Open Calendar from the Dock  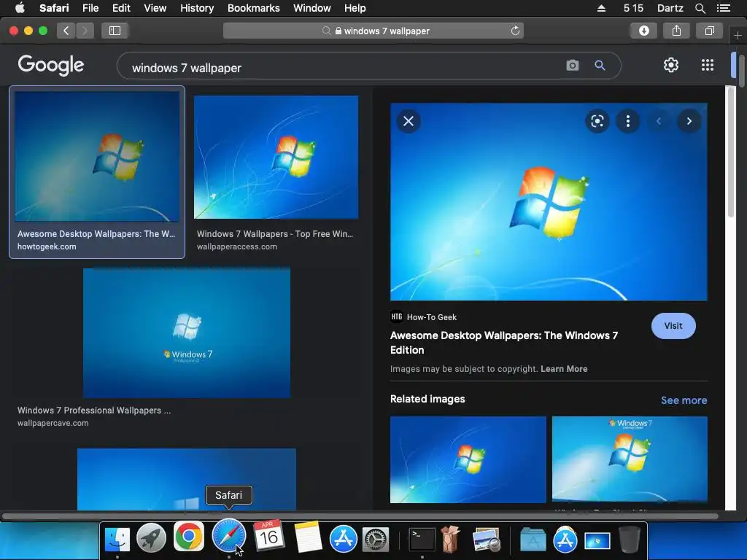tap(268, 536)
